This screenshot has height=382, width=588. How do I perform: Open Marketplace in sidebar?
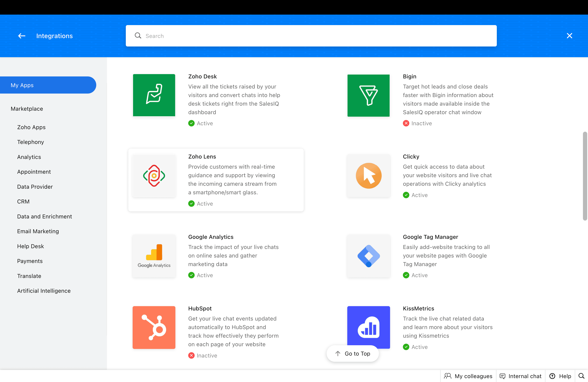(x=27, y=109)
